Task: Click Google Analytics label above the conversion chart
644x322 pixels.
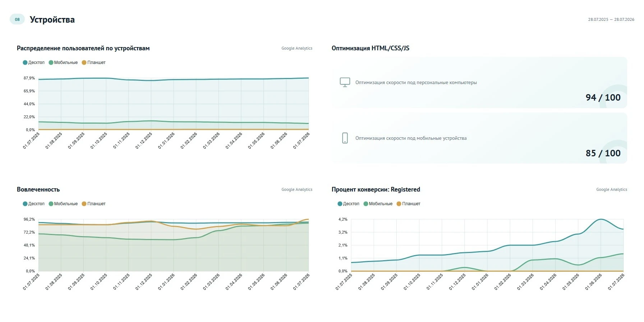Action: click(x=612, y=189)
